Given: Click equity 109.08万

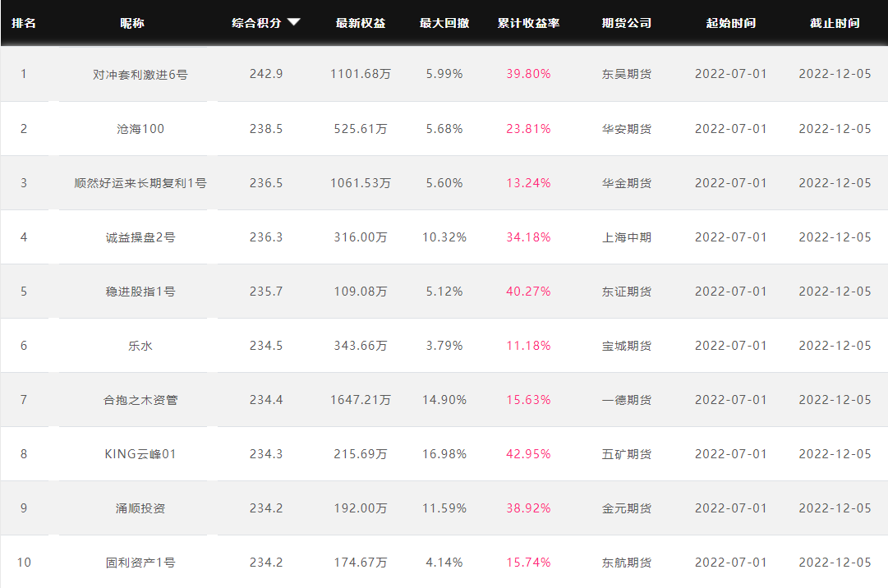Looking at the screenshot, I should pyautogui.click(x=361, y=292).
